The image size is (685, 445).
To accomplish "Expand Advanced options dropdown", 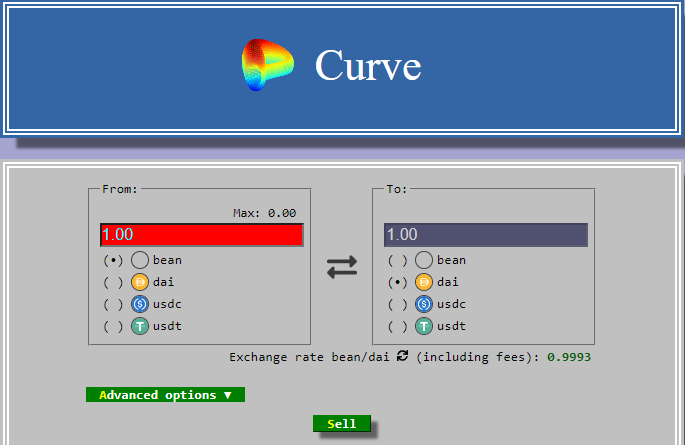I will click(x=165, y=395).
